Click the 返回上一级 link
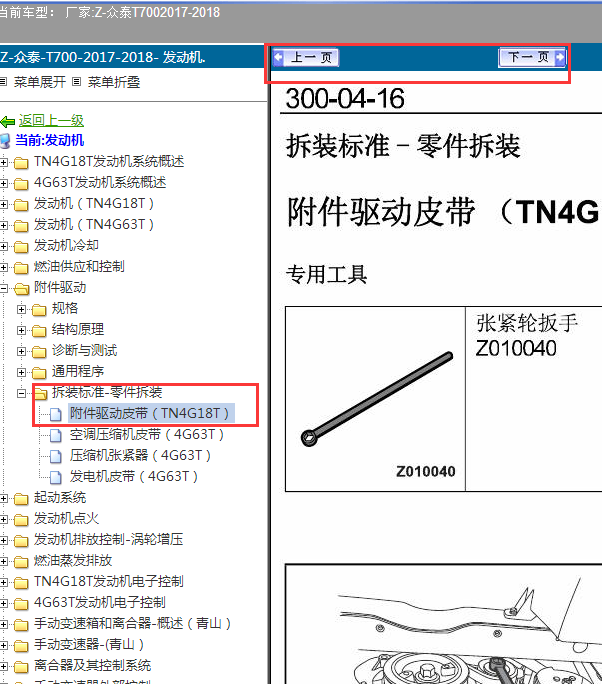The width and height of the screenshot is (602, 684). (51, 120)
